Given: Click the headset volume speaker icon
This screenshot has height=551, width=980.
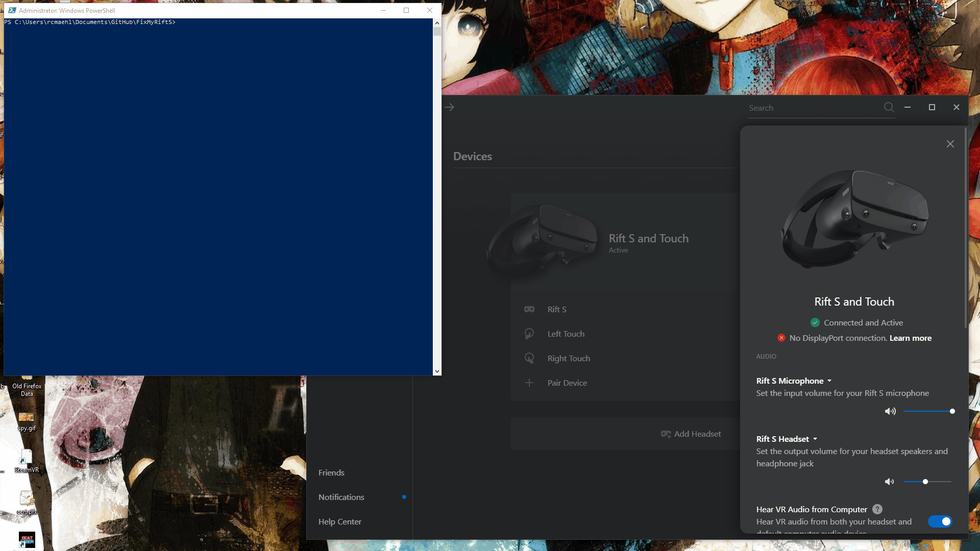Looking at the screenshot, I should 889,482.
